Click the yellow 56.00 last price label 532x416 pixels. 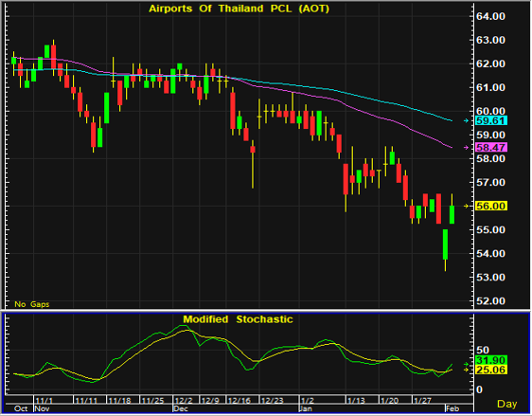pos(491,206)
